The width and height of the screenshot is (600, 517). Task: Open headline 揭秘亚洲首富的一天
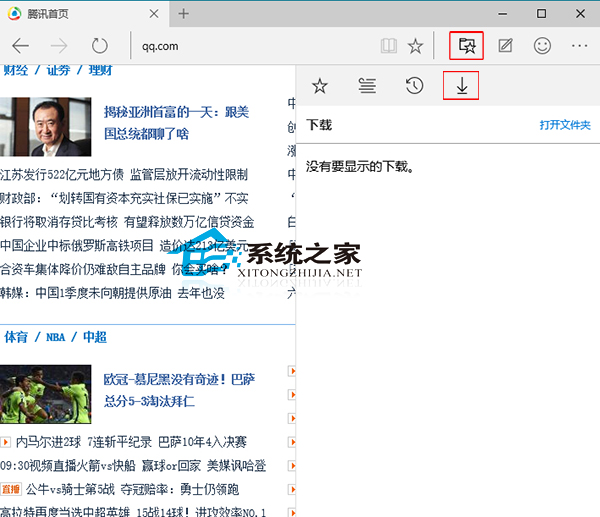click(x=176, y=123)
